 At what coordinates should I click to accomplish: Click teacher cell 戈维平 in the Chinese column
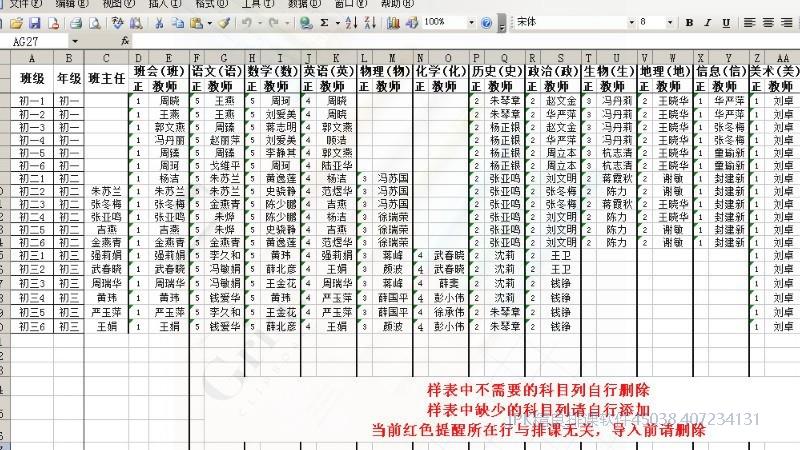point(224,165)
